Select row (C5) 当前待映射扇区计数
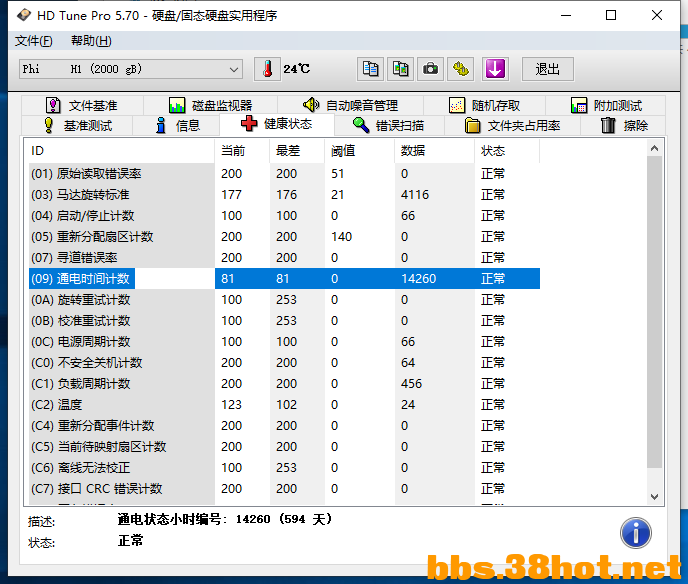This screenshot has width=688, height=584. (x=284, y=447)
